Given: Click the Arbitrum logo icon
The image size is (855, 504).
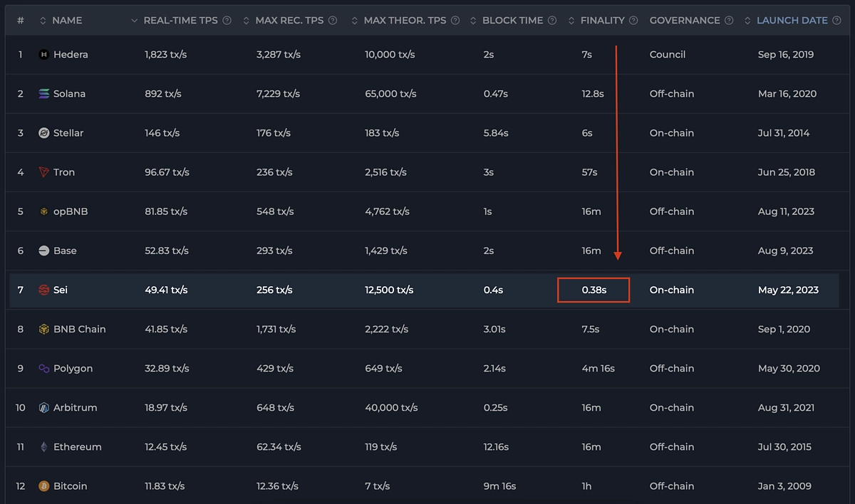Looking at the screenshot, I should 43,408.
